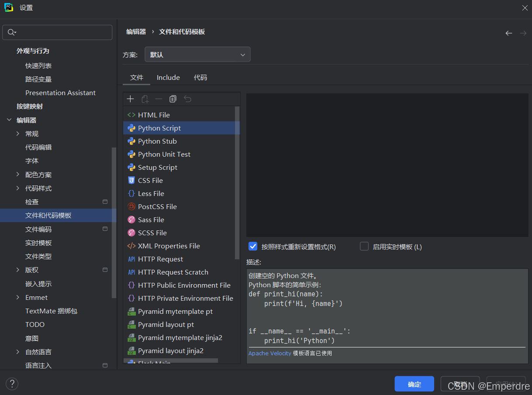Click the add new template (+) icon
The height and width of the screenshot is (395, 532).
(x=130, y=99)
